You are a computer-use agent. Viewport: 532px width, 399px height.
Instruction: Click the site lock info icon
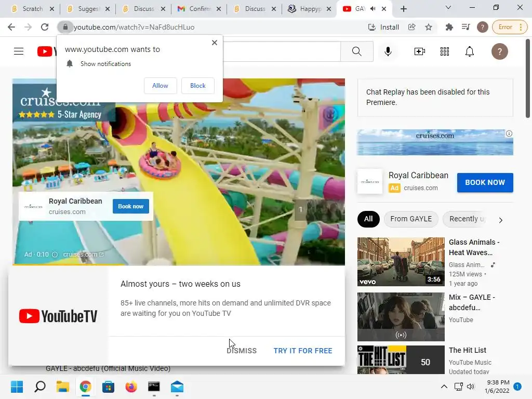(65, 27)
